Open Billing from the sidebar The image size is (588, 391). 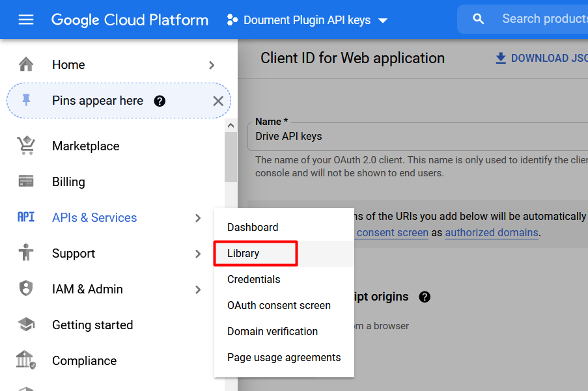(x=68, y=182)
